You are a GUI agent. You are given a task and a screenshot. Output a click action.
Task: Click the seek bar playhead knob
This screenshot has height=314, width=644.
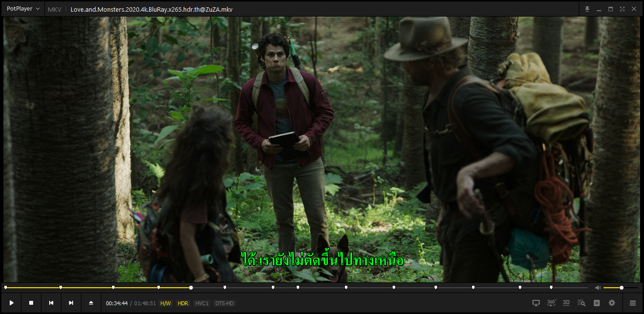tap(191, 288)
